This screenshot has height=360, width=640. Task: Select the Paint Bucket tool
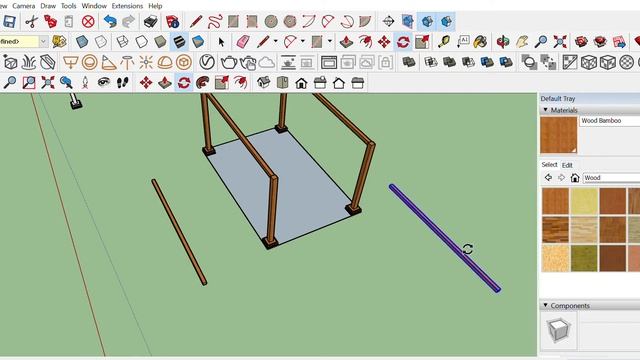point(481,42)
